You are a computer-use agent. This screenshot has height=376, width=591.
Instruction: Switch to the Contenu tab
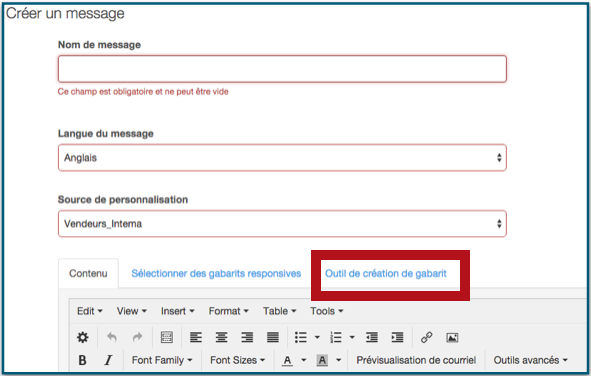coord(88,274)
